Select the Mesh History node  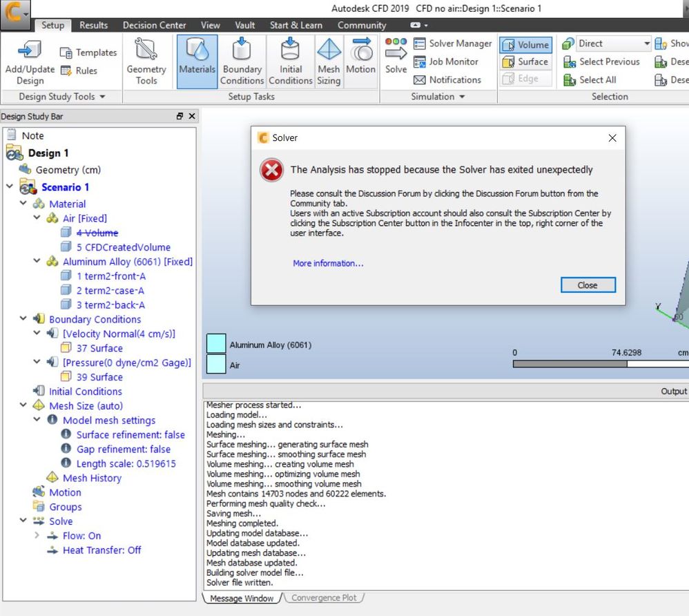pos(92,478)
